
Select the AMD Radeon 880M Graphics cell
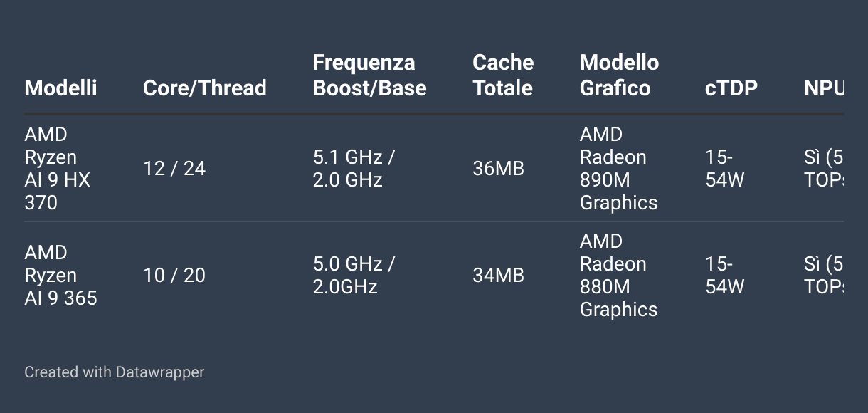[619, 276]
